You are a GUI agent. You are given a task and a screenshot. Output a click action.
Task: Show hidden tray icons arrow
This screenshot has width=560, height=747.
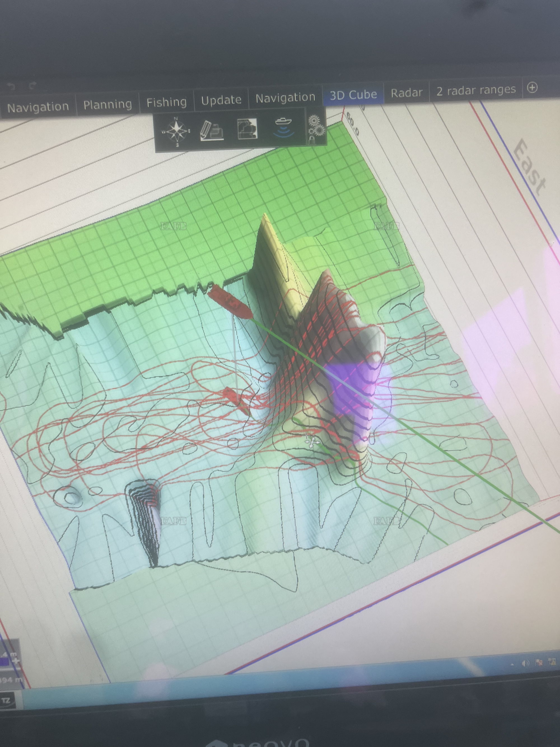[512, 664]
